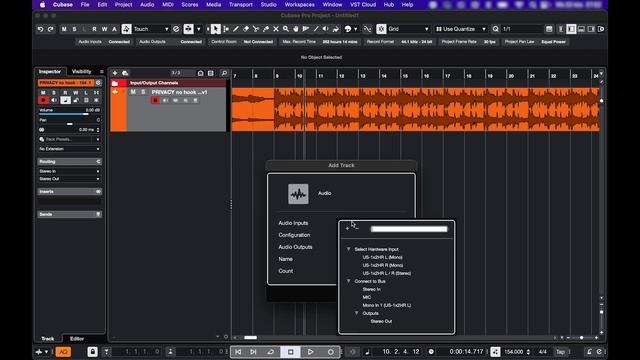Redo using the toolbar redo arrow
This screenshot has width=640, height=360.
click(x=50, y=29)
